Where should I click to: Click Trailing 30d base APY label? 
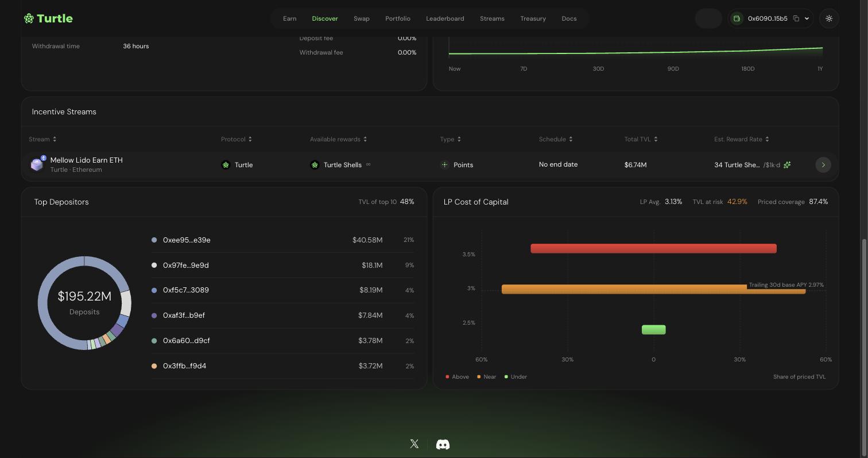pyautogui.click(x=786, y=285)
